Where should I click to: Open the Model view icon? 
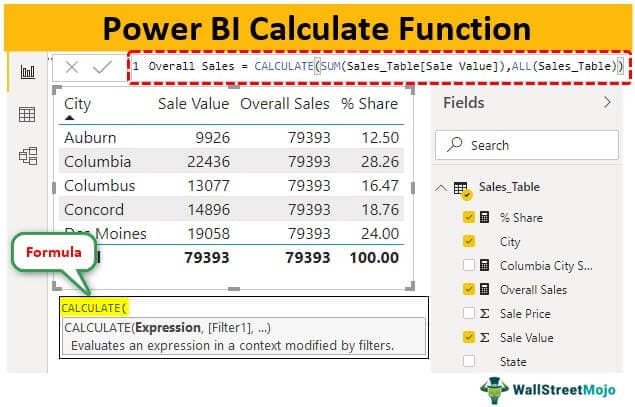(26, 155)
